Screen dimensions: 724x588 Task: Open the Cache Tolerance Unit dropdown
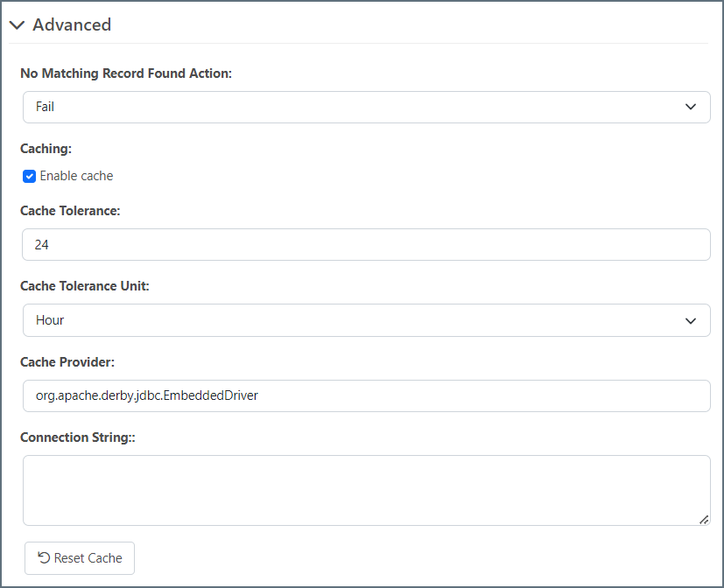366,320
